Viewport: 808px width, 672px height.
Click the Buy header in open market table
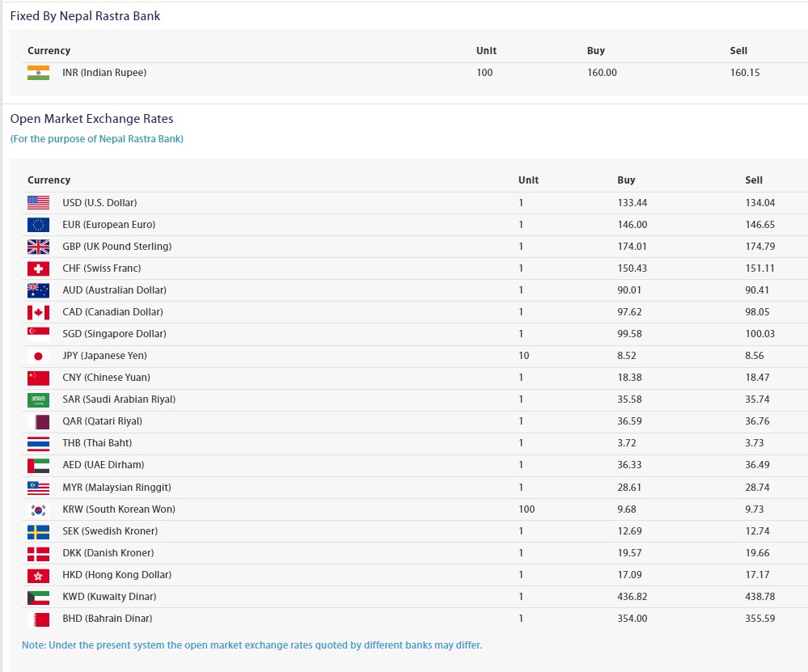coord(626,180)
